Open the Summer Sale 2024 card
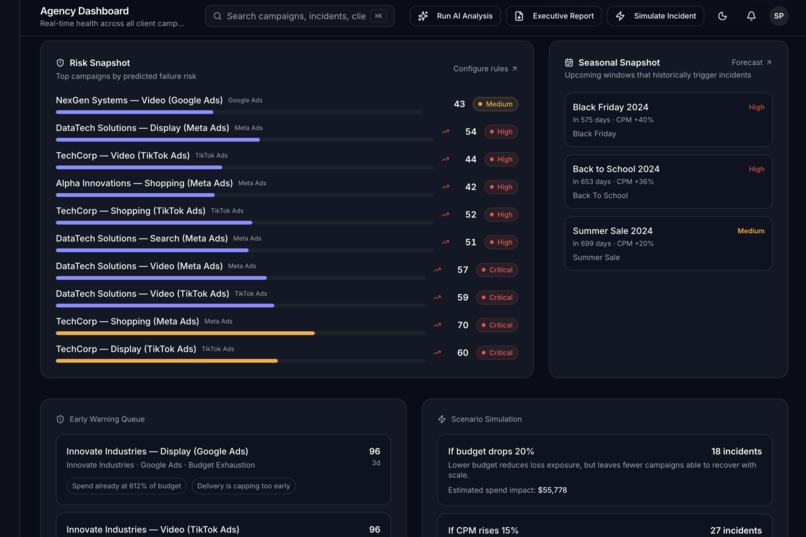Image resolution: width=806 pixels, height=537 pixels. (668, 244)
